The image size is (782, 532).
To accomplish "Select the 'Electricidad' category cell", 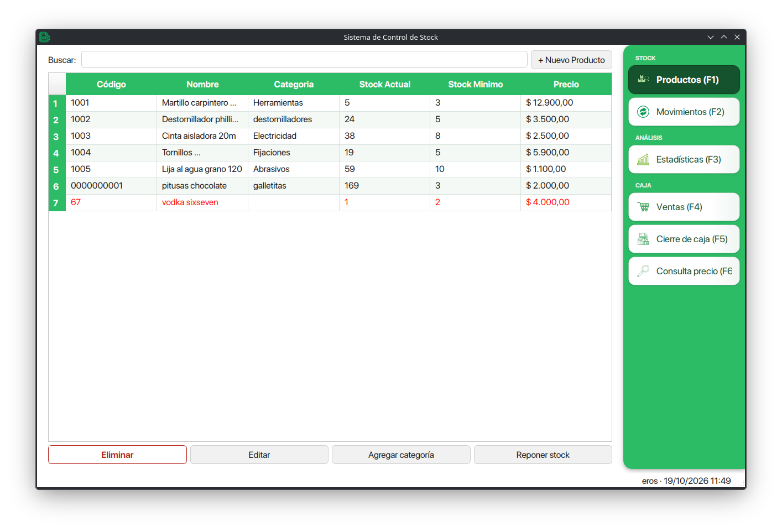I will pos(294,136).
